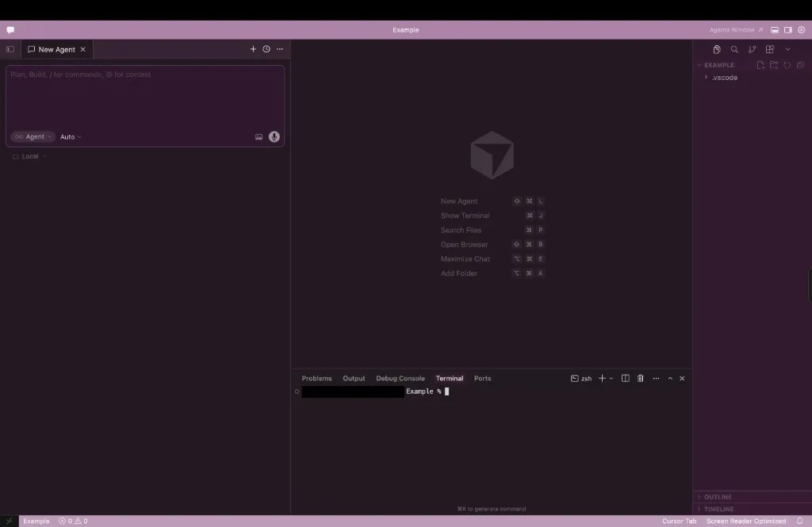Focus the agent prompt input field
Image resolution: width=812 pixels, height=527 pixels.
[x=145, y=97]
